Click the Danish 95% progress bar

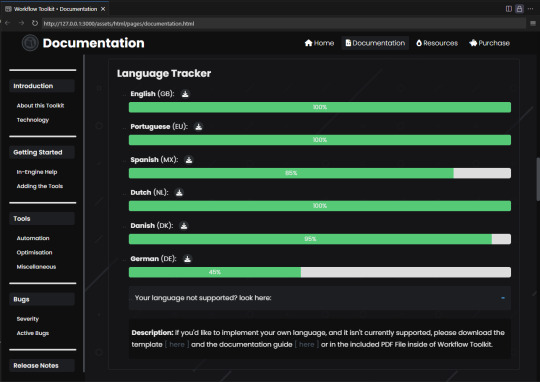[320, 239]
